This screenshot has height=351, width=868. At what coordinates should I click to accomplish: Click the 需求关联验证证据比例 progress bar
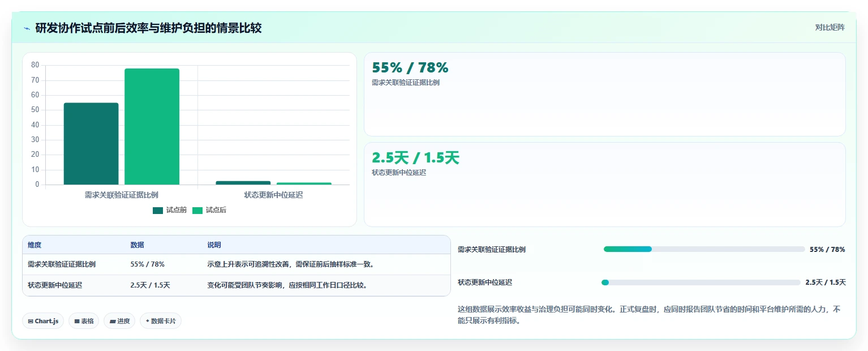pos(704,249)
